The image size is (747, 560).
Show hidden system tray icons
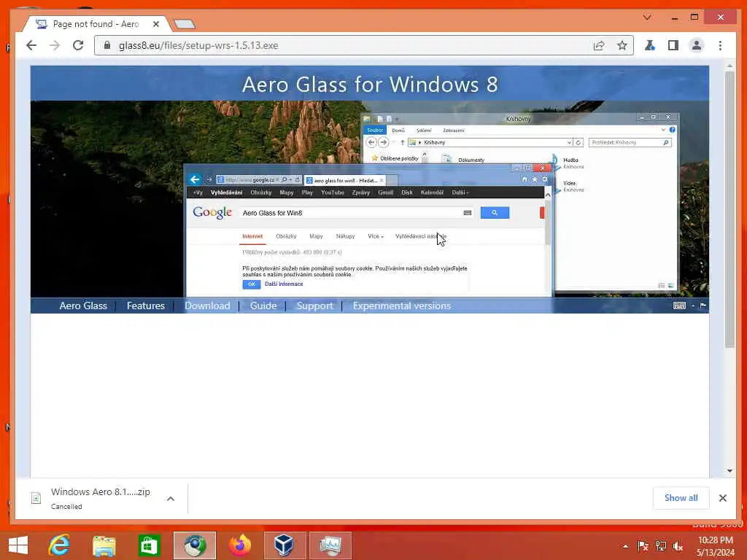coord(625,546)
